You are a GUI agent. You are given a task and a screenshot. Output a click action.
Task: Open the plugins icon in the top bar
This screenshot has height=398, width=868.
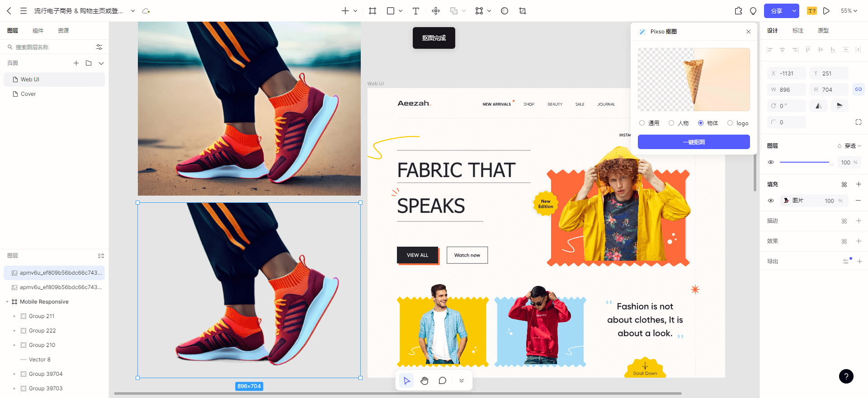coord(738,11)
